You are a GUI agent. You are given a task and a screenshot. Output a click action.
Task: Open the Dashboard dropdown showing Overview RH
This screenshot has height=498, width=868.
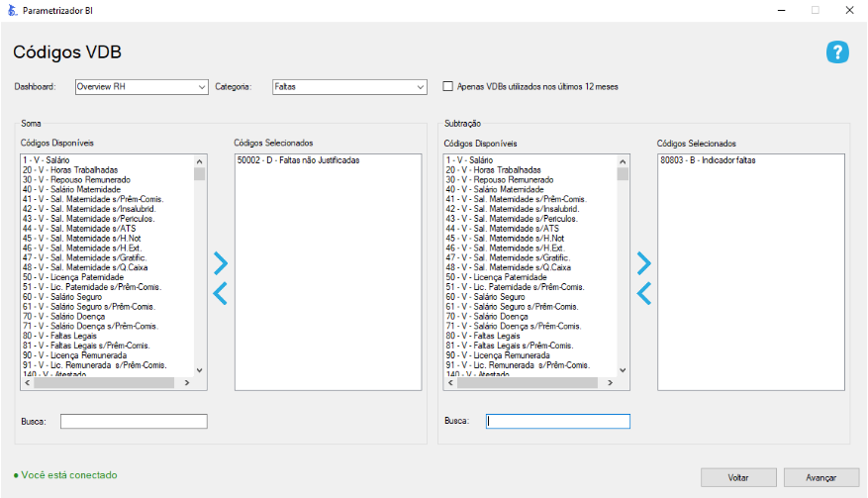142,87
